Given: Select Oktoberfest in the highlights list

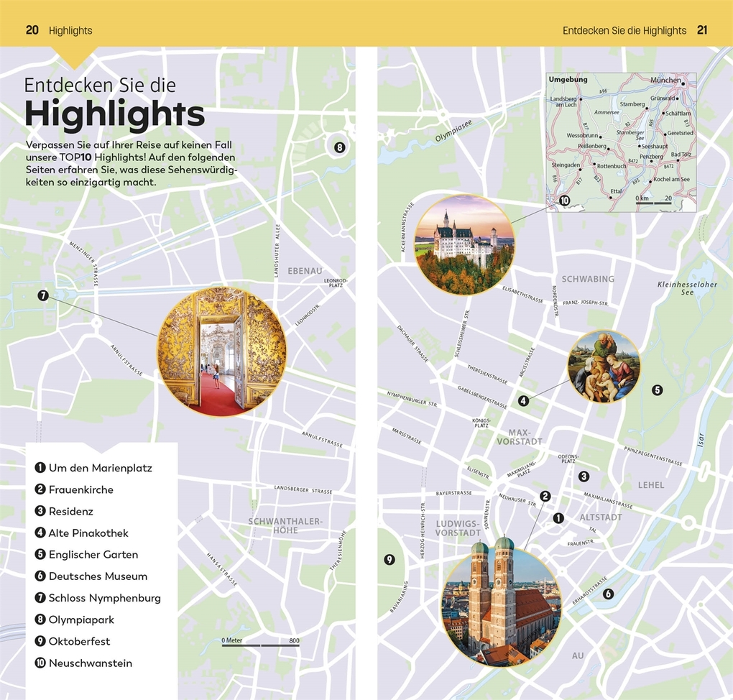Looking at the screenshot, I should coord(79,641).
